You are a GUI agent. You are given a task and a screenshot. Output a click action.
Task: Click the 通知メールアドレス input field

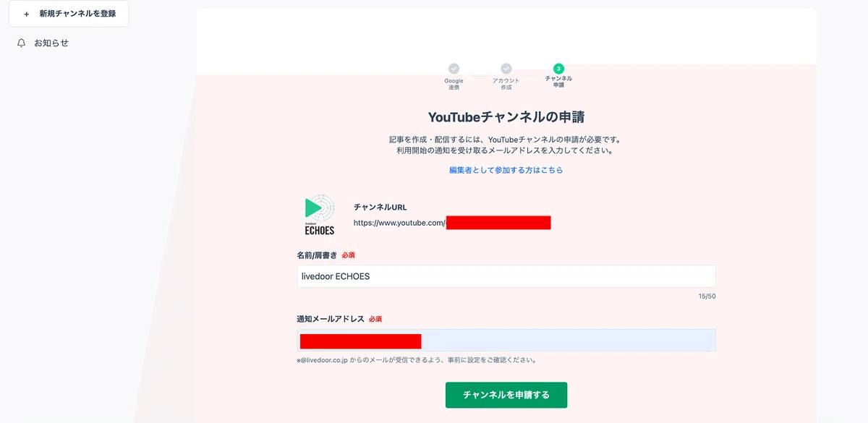(506, 341)
